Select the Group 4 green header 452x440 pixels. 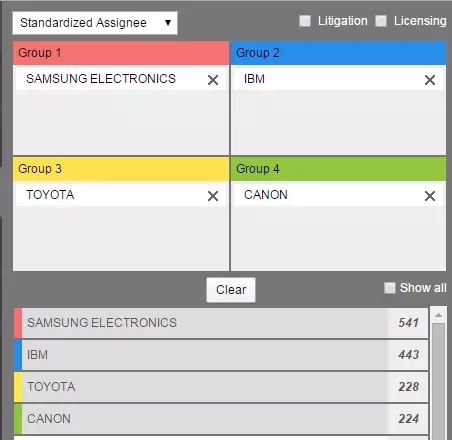coord(338,169)
